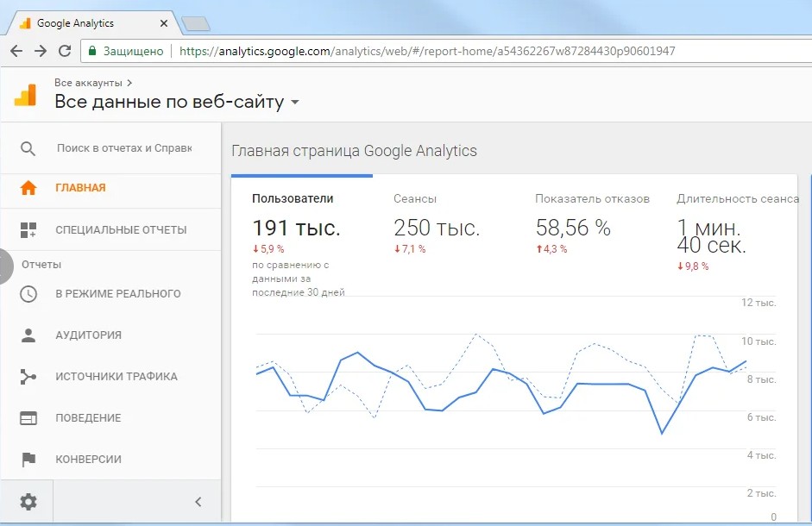
Task: Click the 8 тыс. axis label
Action: 761,379
